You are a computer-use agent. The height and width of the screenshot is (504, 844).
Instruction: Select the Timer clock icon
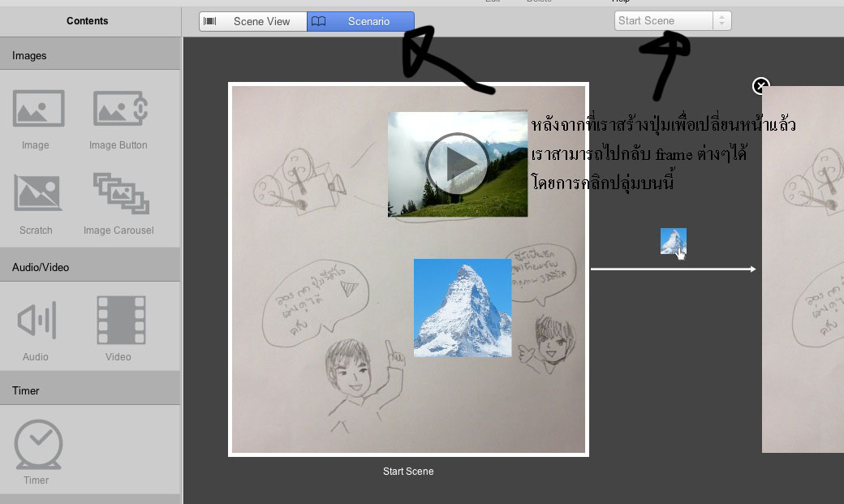pyautogui.click(x=38, y=445)
